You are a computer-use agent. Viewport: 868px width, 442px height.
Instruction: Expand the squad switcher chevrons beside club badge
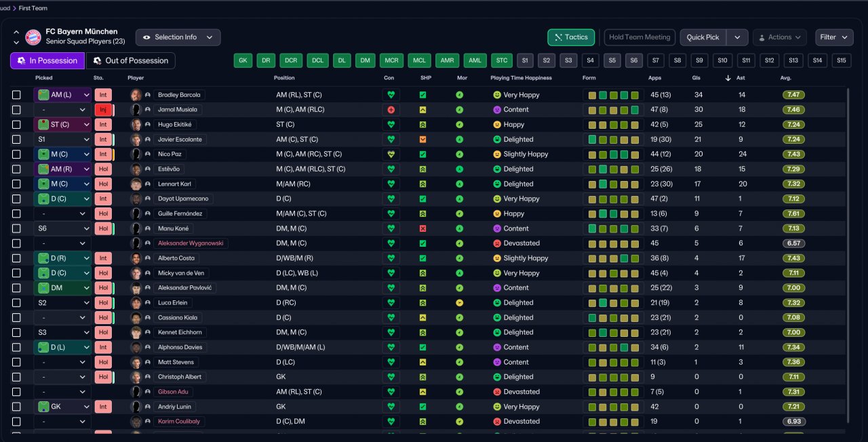pyautogui.click(x=16, y=37)
